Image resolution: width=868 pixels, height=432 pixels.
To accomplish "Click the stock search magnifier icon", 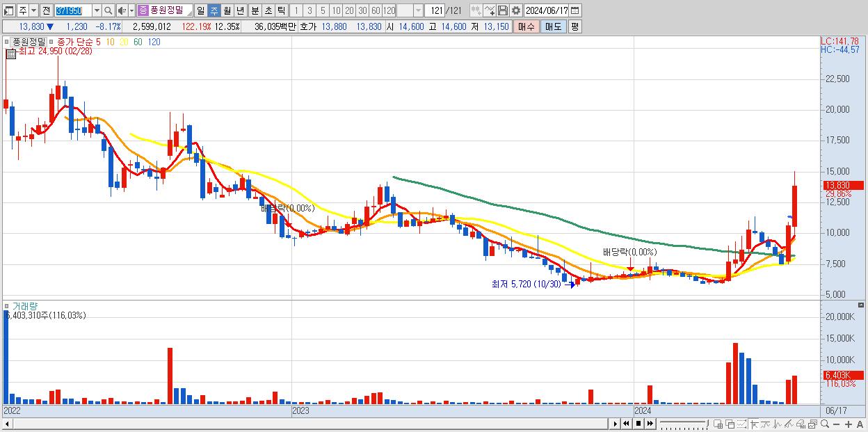I will [x=108, y=11].
